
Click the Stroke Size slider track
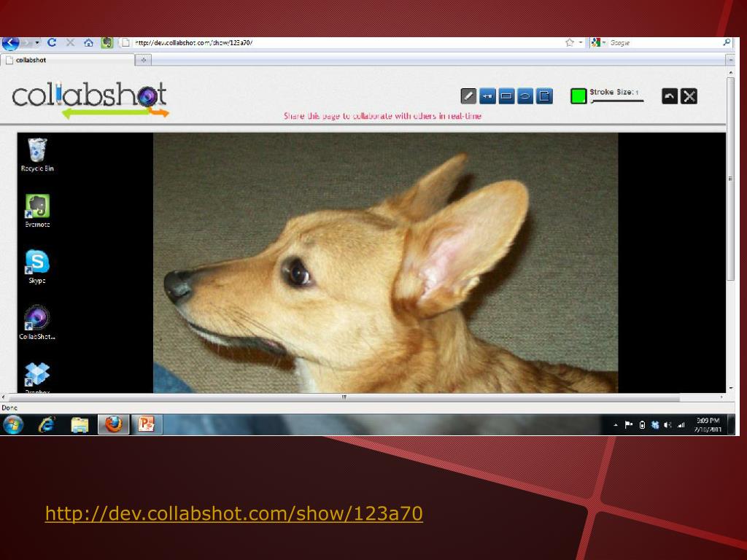point(617,101)
